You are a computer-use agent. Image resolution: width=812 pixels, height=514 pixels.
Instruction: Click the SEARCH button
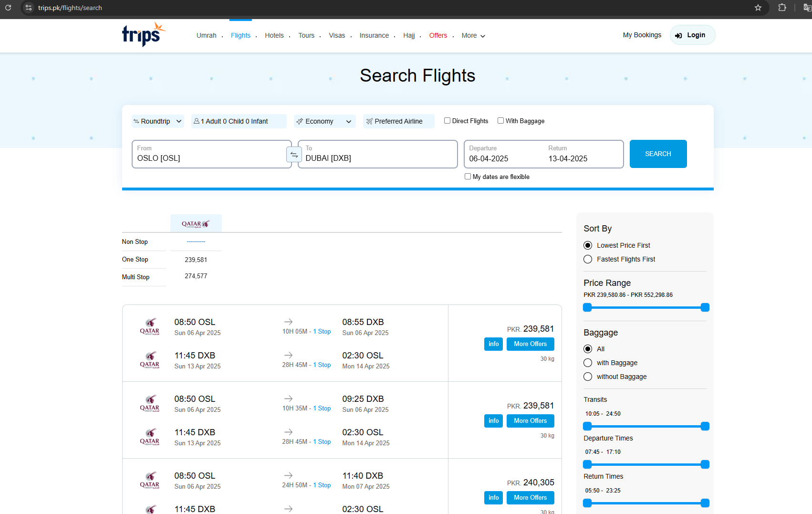tap(658, 154)
